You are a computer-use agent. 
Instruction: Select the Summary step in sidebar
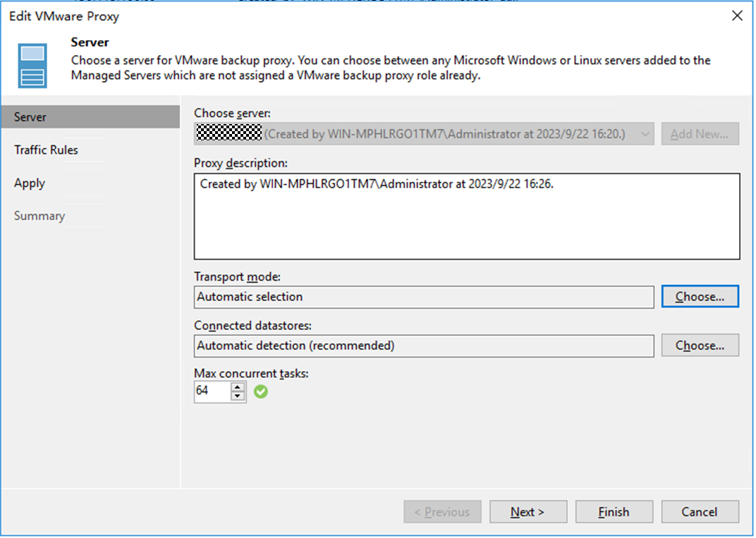[39, 216]
